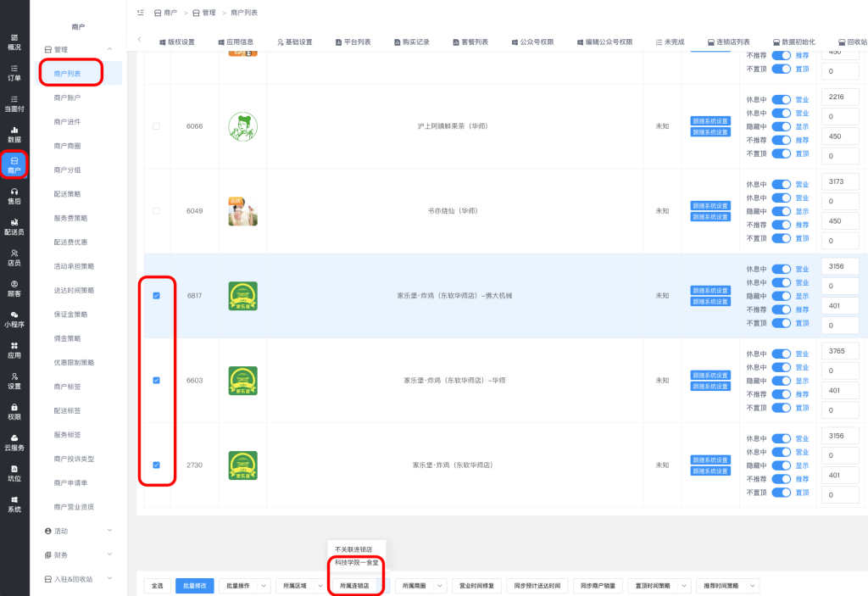Open the 推荐时间策略 dropdown arrow
Image resolution: width=868 pixels, height=596 pixels.
click(752, 586)
